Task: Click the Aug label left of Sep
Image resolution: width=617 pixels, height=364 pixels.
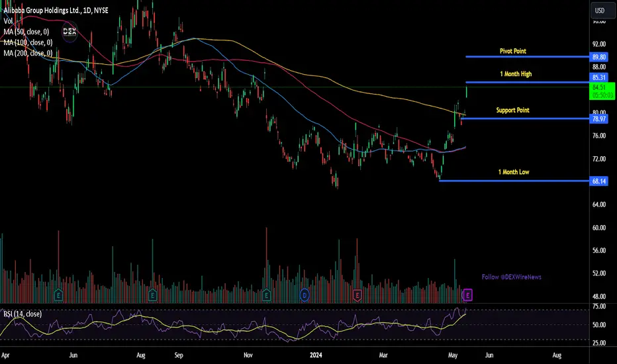Action: (141, 355)
